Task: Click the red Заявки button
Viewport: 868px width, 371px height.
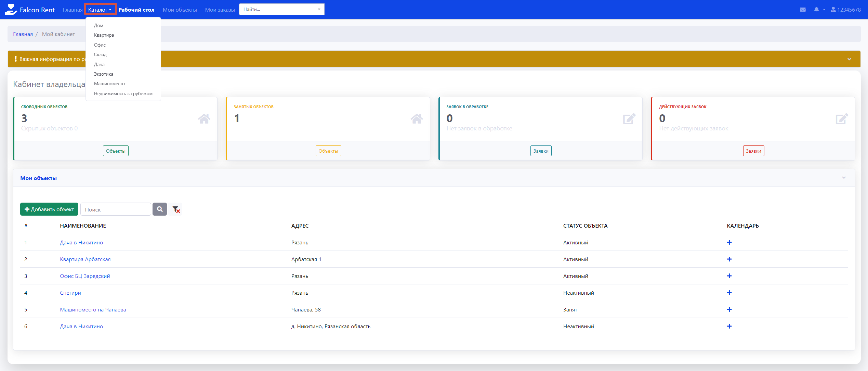Action: click(753, 151)
